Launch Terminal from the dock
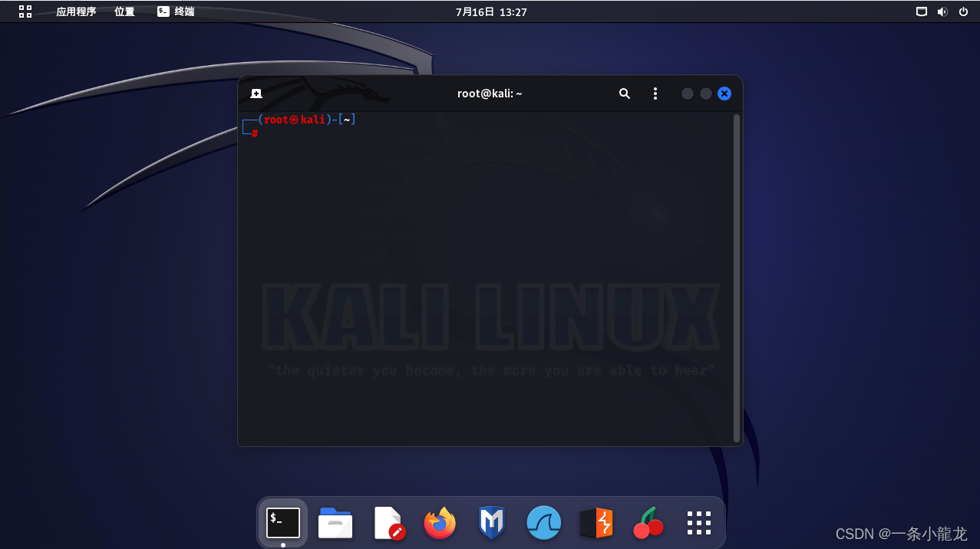The height and width of the screenshot is (549, 980). tap(283, 523)
